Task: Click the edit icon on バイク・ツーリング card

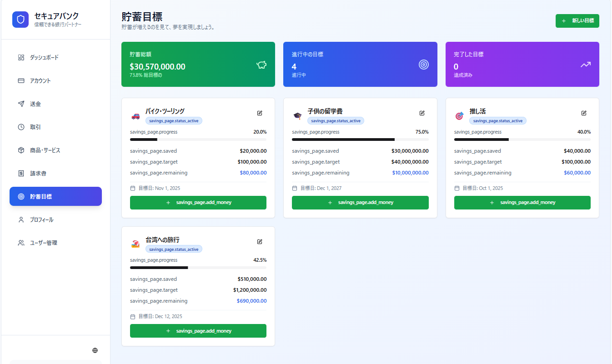Action: (x=260, y=113)
